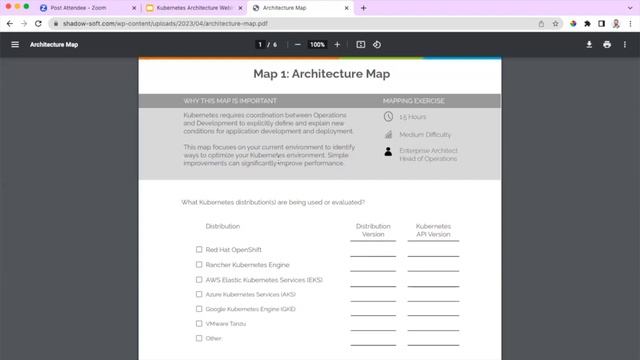Click the 'Medium Difficulty' text
This screenshot has width=640, height=360.
pyautogui.click(x=425, y=134)
